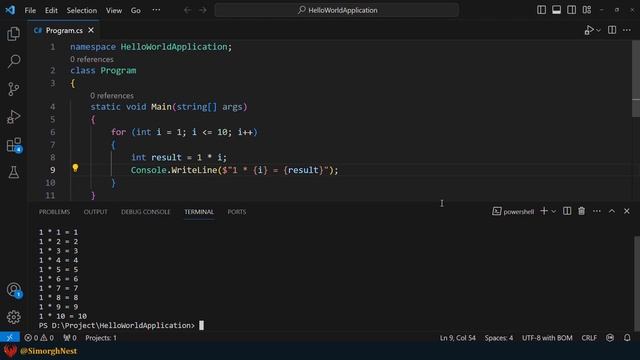Image resolution: width=640 pixels, height=360 pixels.
Task: Open the launch profile dropdown chevron
Action: pyautogui.click(x=554, y=211)
